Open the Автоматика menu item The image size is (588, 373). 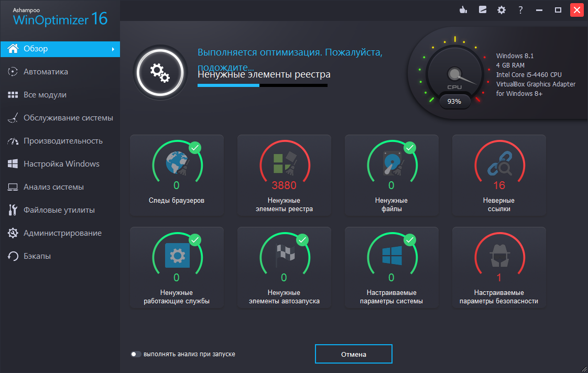pyautogui.click(x=60, y=72)
